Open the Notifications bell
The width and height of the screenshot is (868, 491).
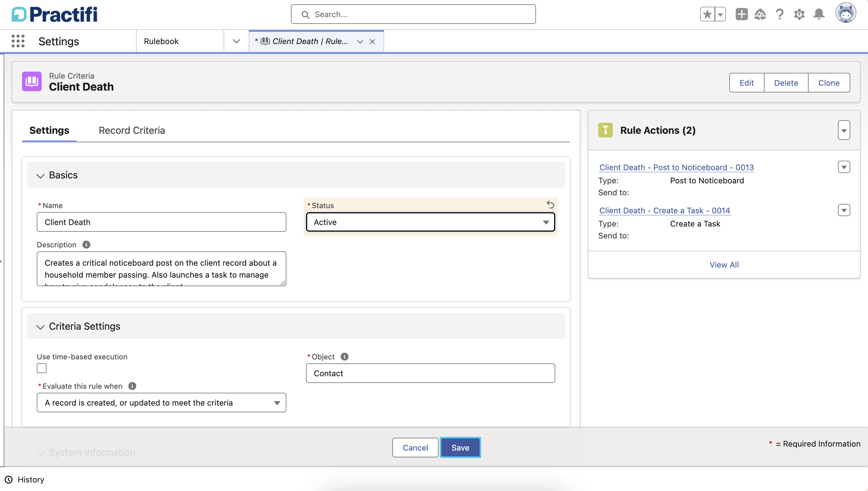click(819, 14)
